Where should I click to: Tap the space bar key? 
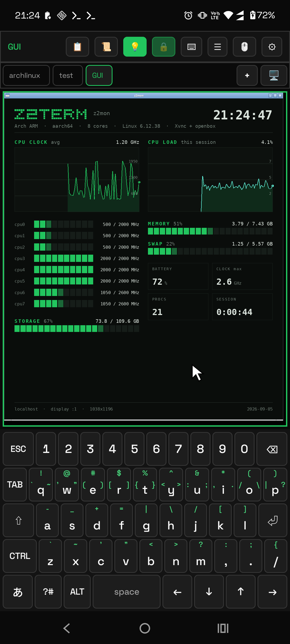tap(126, 591)
